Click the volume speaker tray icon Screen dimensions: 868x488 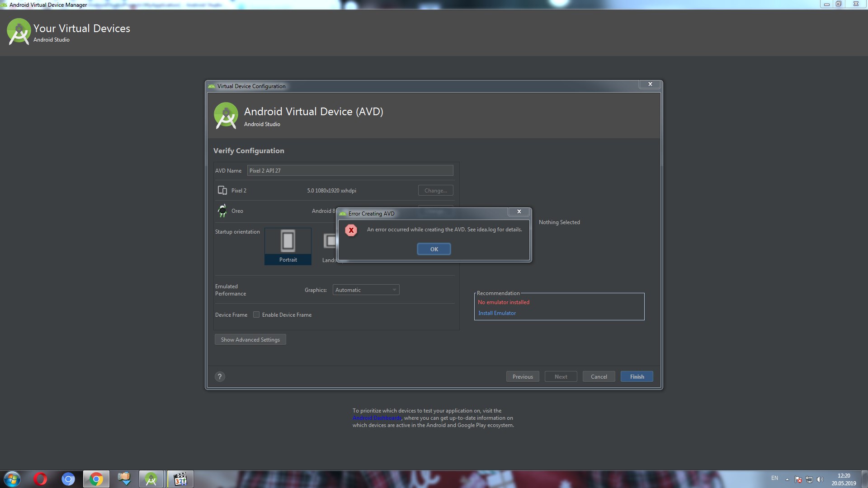[x=820, y=479]
